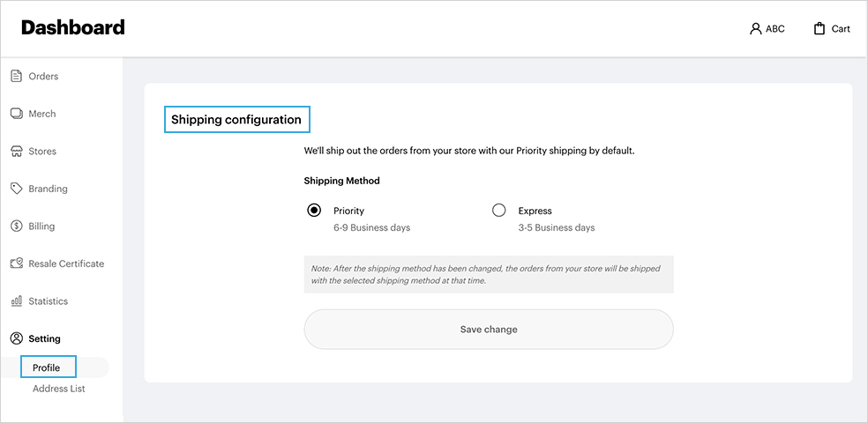Click the Setting gear-person icon

click(x=16, y=338)
